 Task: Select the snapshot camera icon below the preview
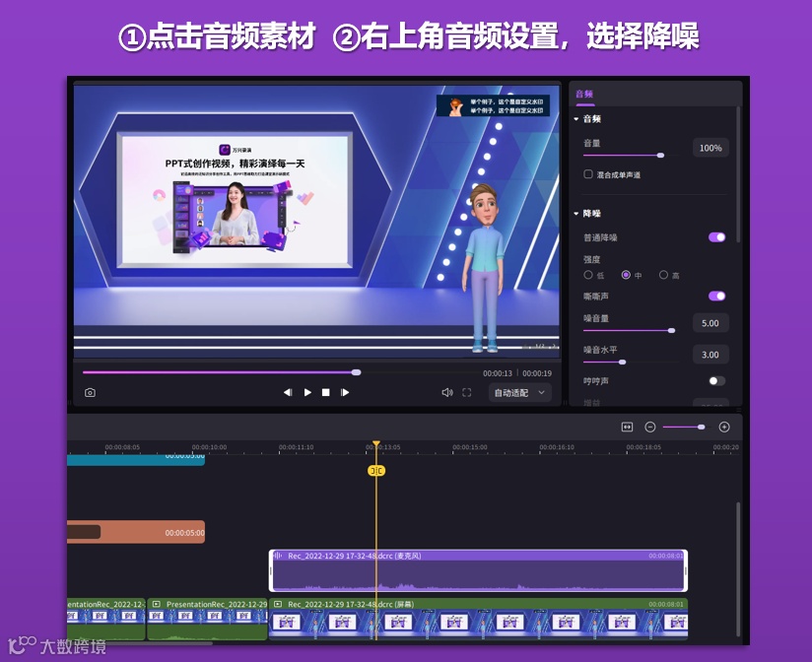click(x=90, y=391)
